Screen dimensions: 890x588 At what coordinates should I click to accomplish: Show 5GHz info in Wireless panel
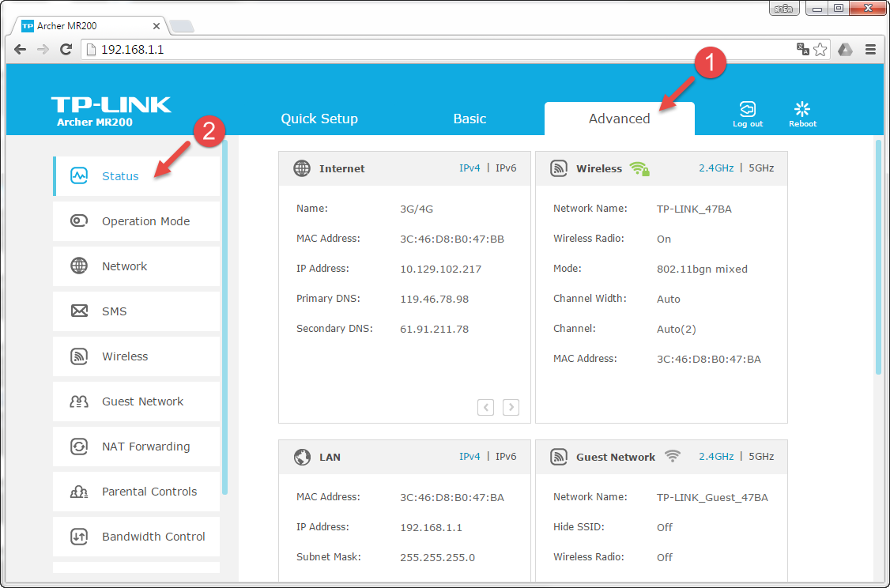[x=761, y=168]
